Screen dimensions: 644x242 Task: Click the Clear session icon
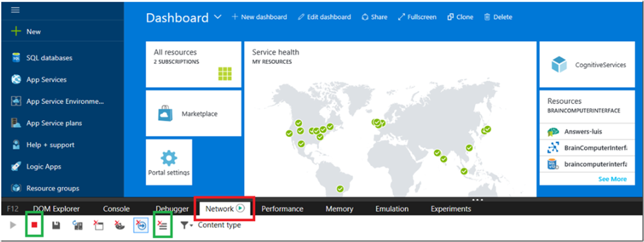click(163, 225)
